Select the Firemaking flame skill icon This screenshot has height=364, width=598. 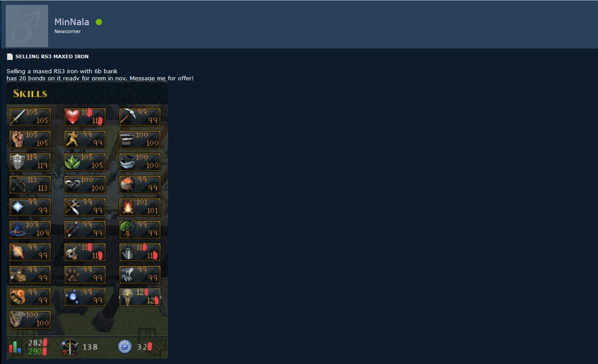(x=128, y=207)
